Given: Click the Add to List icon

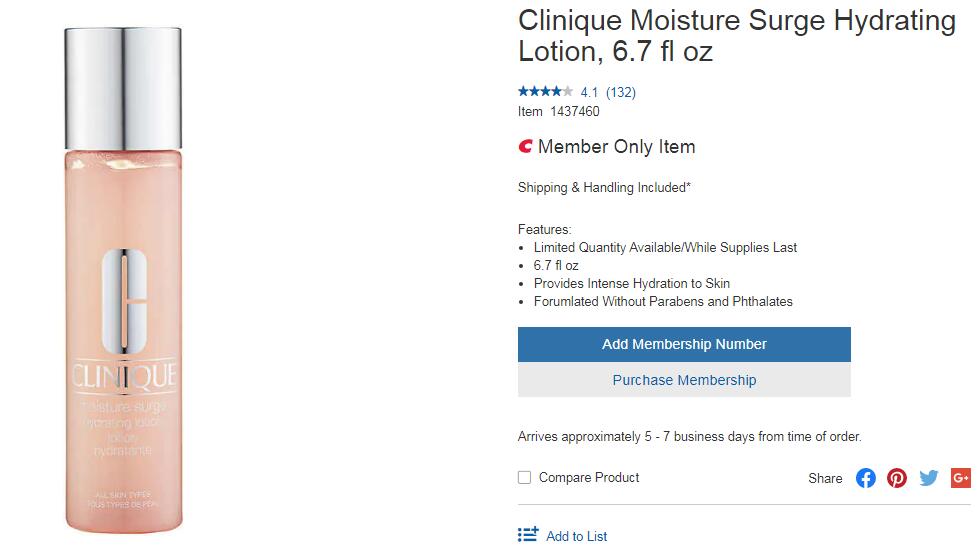Looking at the screenshot, I should tap(528, 535).
